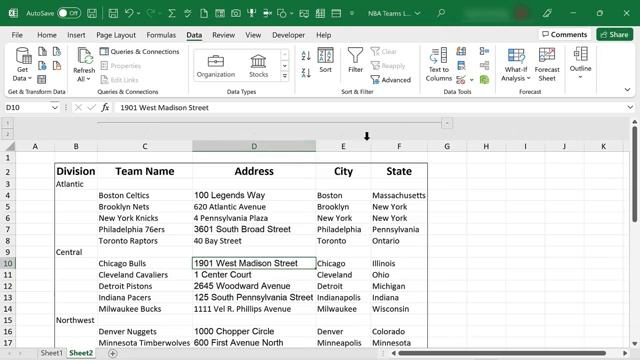Screen dimensions: 640x360
Task: Open the Customize Quick Access Toolbar dropdown
Action: point(352,13)
